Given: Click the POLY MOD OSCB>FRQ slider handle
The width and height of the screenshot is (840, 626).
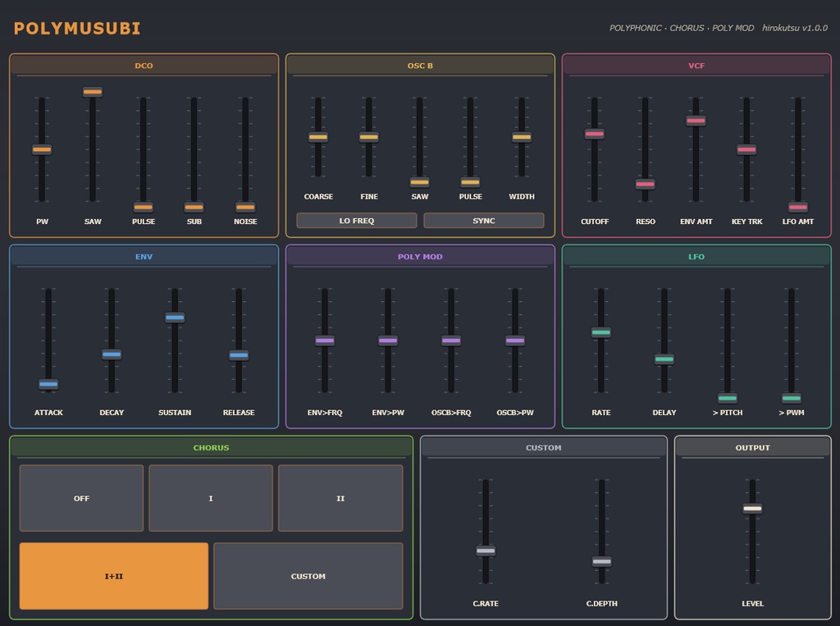Looking at the screenshot, I should (x=451, y=340).
